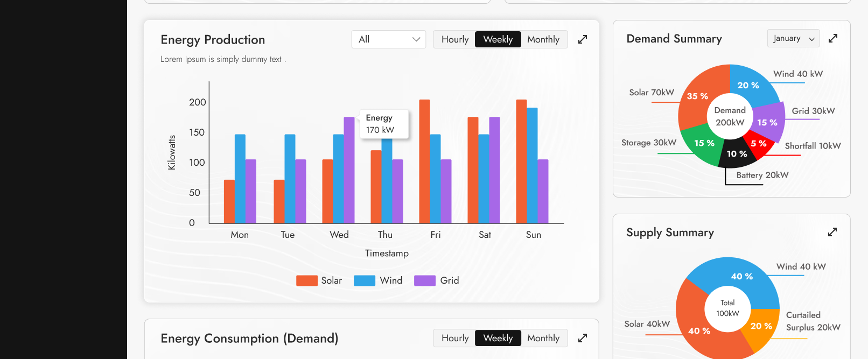The width and height of the screenshot is (868, 359).
Task: Open the January month dropdown
Action: [793, 38]
